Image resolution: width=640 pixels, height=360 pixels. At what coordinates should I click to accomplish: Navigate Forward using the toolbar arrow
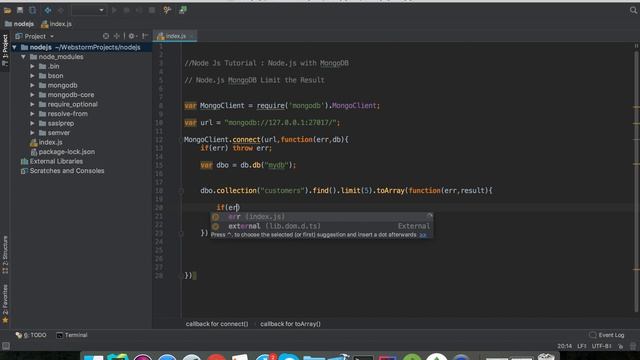pos(60,10)
